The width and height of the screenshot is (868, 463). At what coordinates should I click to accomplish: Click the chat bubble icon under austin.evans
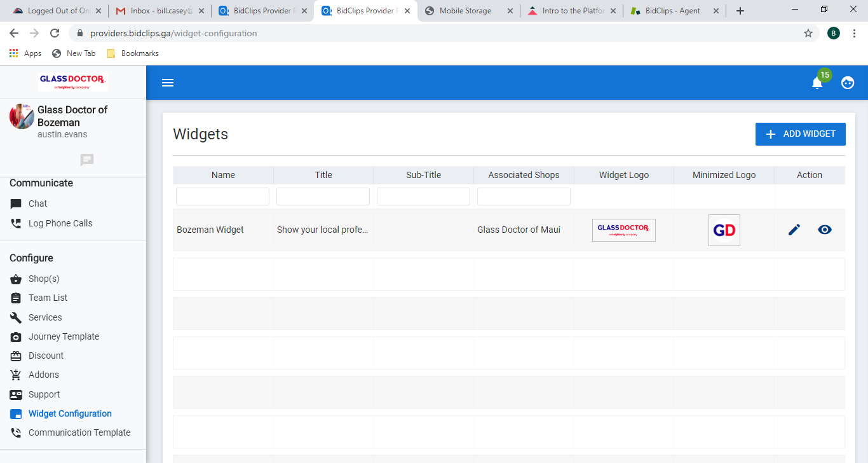click(87, 160)
